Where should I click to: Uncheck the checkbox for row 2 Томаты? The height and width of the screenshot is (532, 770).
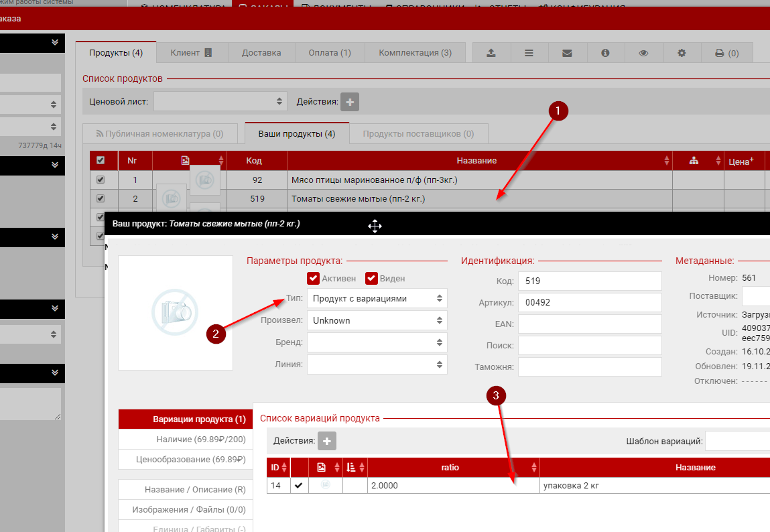pyautogui.click(x=101, y=198)
